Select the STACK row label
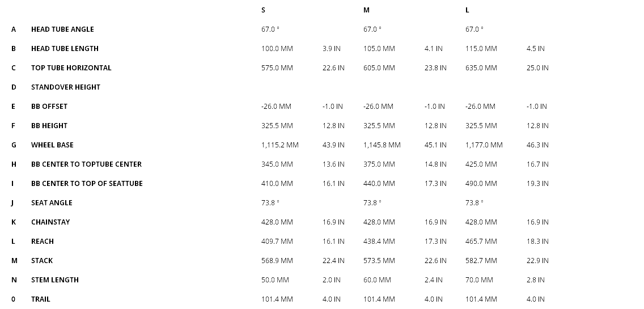 [42, 261]
